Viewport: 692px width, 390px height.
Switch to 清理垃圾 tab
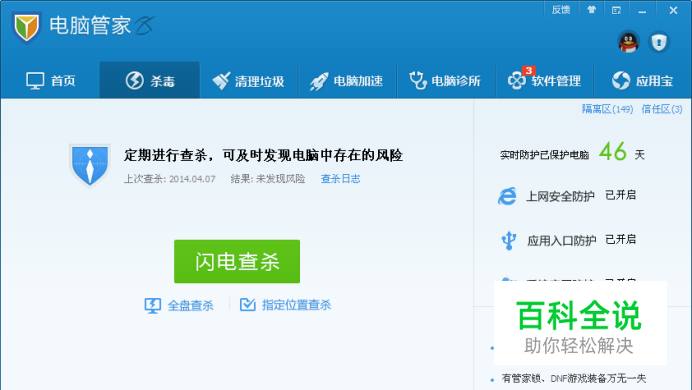(x=248, y=81)
